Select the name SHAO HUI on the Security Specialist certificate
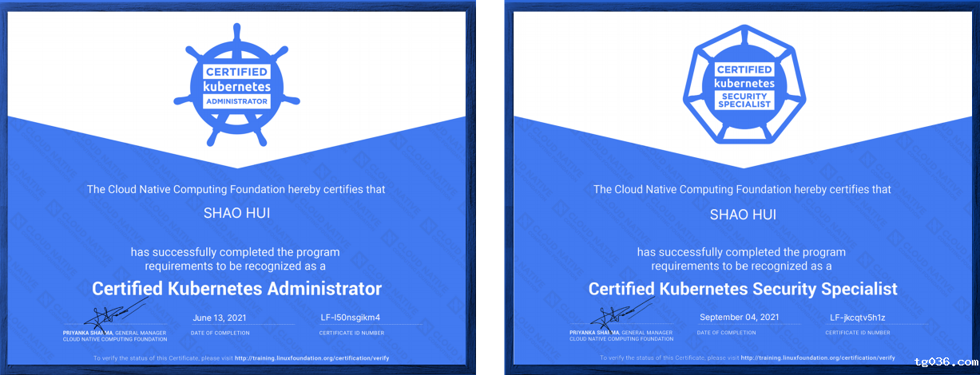The image size is (980, 375). (x=743, y=214)
